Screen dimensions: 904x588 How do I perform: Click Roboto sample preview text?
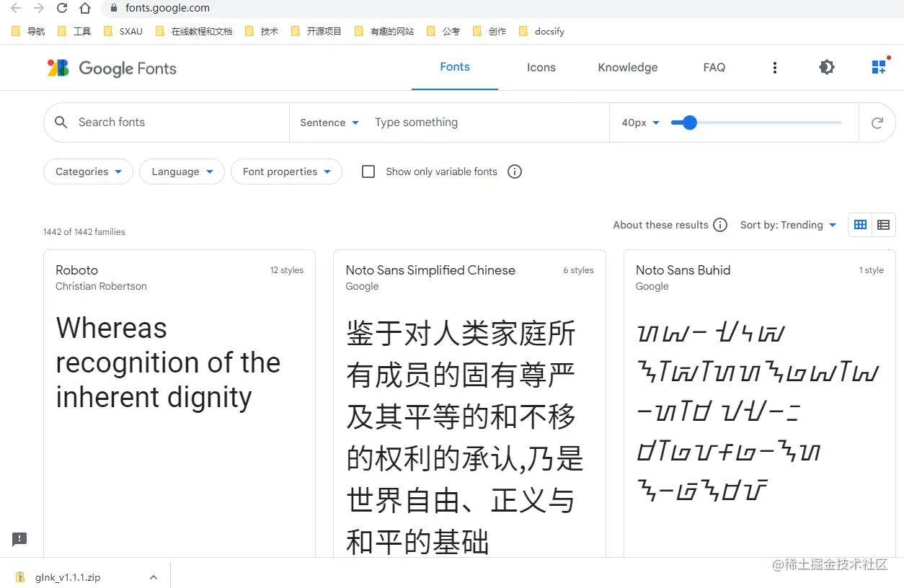pyautogui.click(x=168, y=362)
